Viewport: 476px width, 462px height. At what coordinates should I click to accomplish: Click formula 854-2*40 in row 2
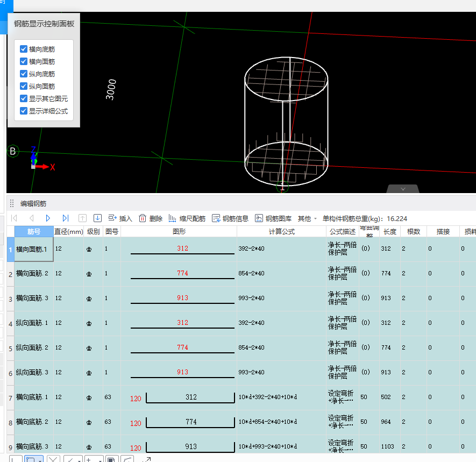251,273
